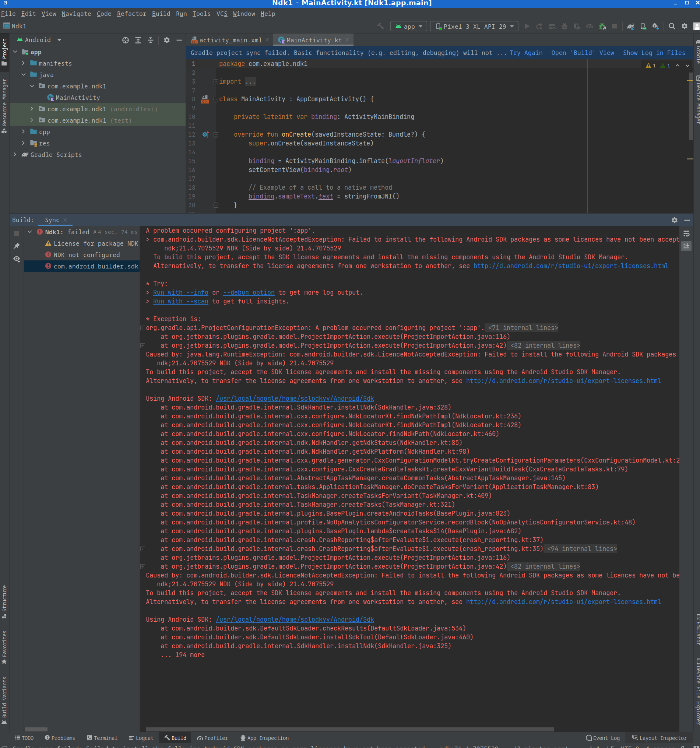Click the Make Project hammer icon
Screen dimensions: 700x748
coord(381,27)
